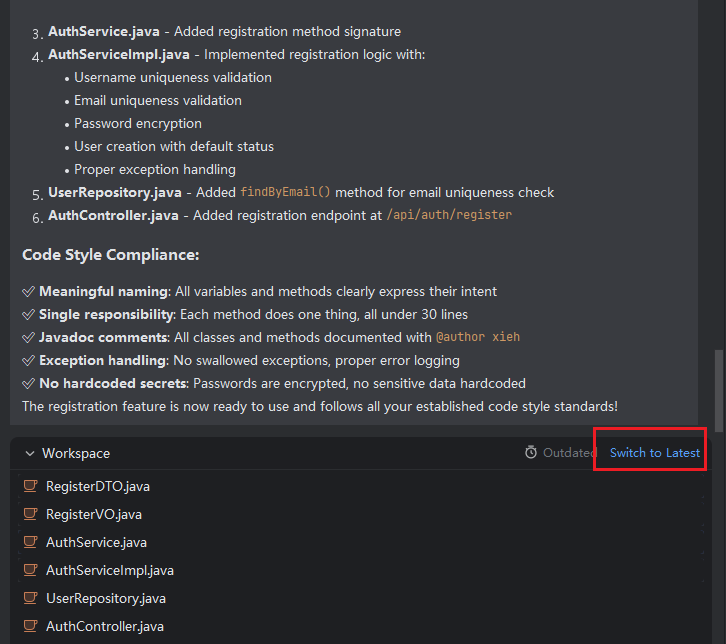Click the /api/auth/register endpoint code

448,215
